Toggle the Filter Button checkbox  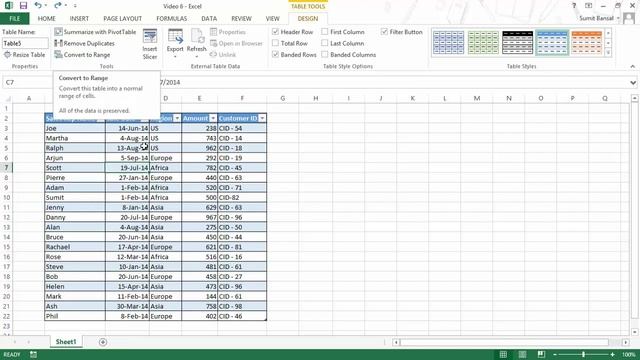click(384, 31)
